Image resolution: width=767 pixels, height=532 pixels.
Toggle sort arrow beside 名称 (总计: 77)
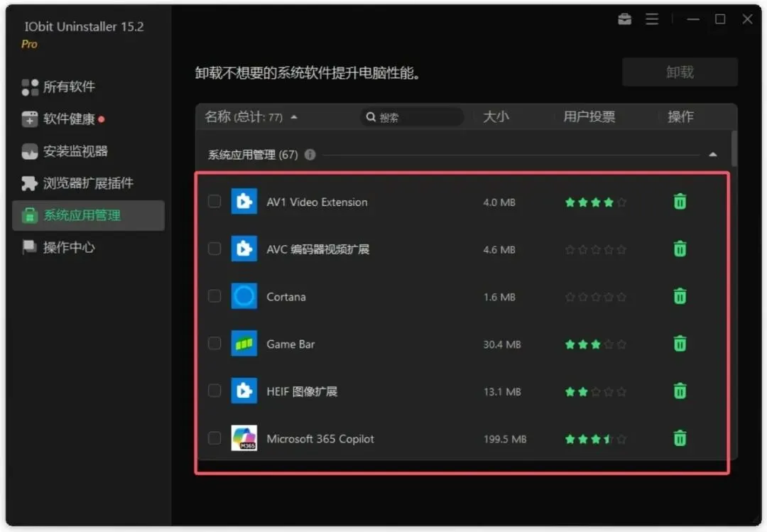(294, 117)
